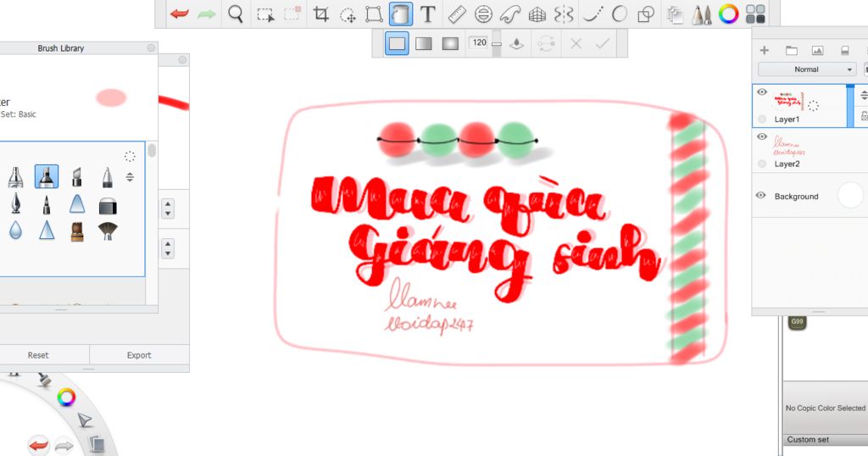Select the Layer2 thumbnail
The width and height of the screenshot is (868, 456).
click(789, 145)
